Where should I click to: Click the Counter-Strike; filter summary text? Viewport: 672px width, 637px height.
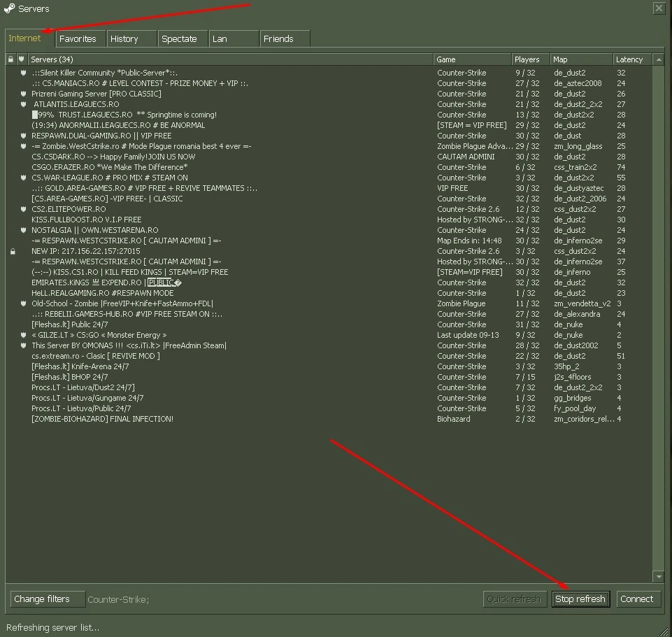tap(118, 599)
